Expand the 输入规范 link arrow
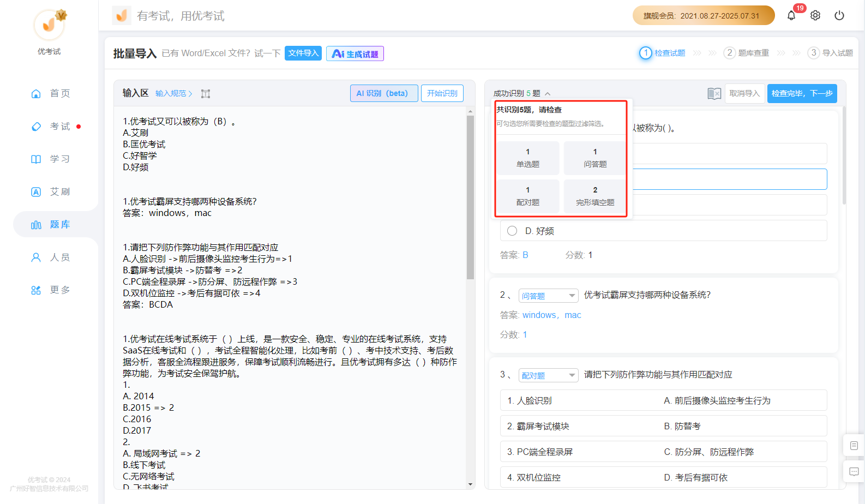865x504 pixels. (190, 94)
